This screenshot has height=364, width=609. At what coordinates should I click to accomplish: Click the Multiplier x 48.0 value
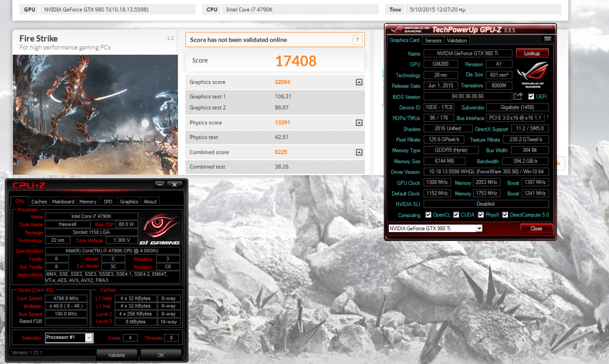tap(66, 306)
